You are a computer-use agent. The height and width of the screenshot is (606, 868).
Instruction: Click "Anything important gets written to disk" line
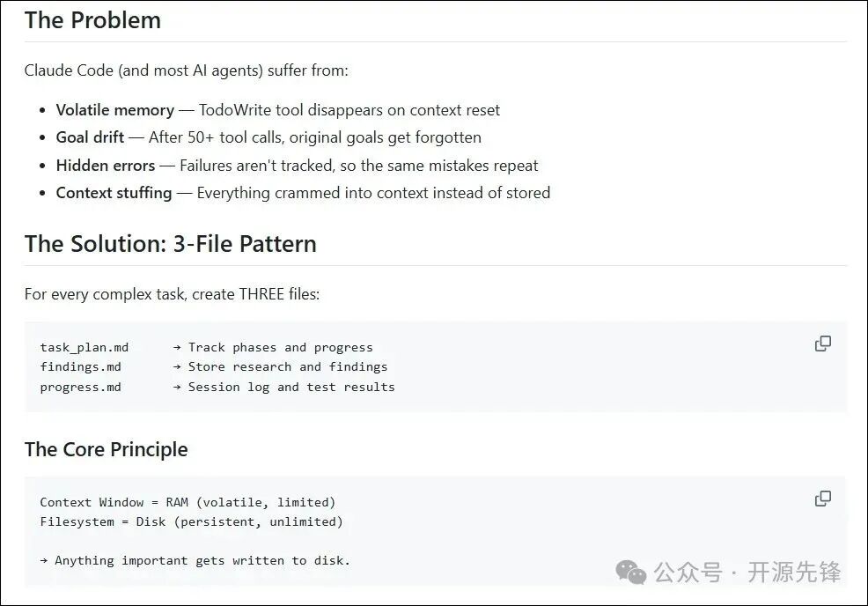(202, 560)
